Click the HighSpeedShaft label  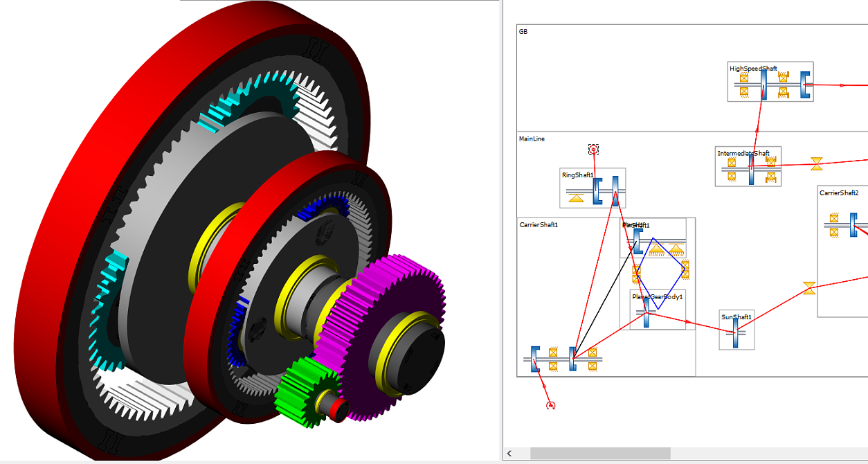point(753,69)
